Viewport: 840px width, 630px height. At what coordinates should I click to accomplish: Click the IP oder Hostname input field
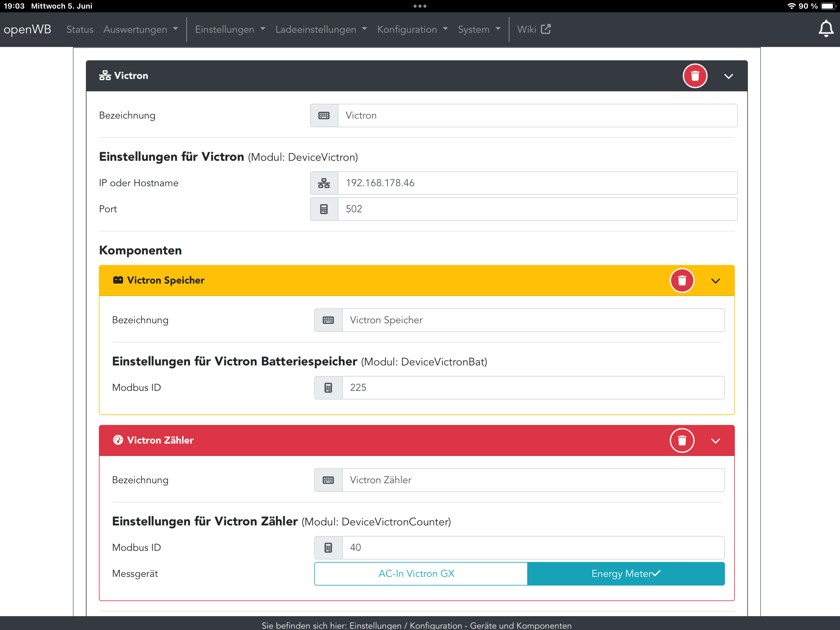537,183
